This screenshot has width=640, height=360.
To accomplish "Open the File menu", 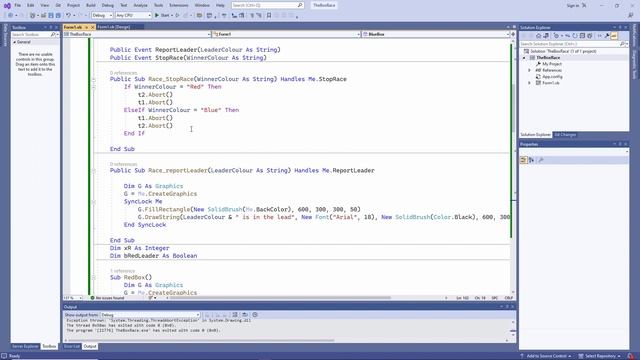I will click(x=18, y=5).
